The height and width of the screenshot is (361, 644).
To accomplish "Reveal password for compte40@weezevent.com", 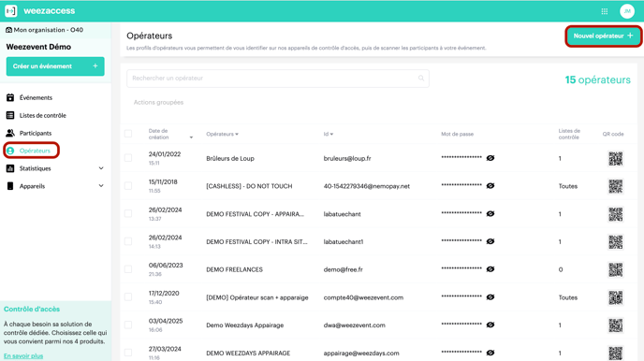I will 490,297.
